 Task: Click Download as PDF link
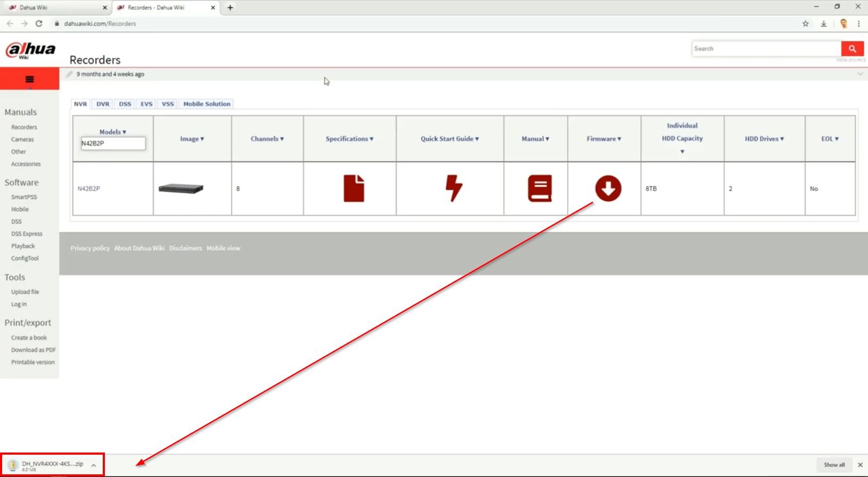coord(34,350)
